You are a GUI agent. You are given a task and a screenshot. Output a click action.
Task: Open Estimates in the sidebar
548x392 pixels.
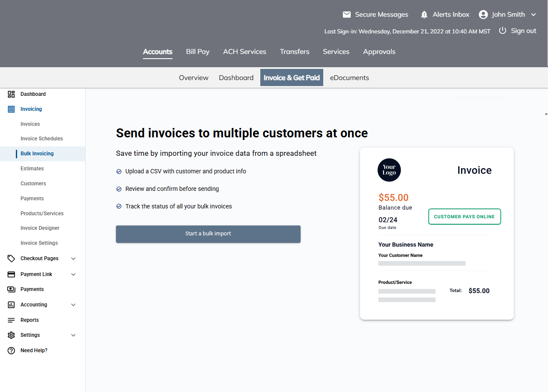(x=32, y=169)
